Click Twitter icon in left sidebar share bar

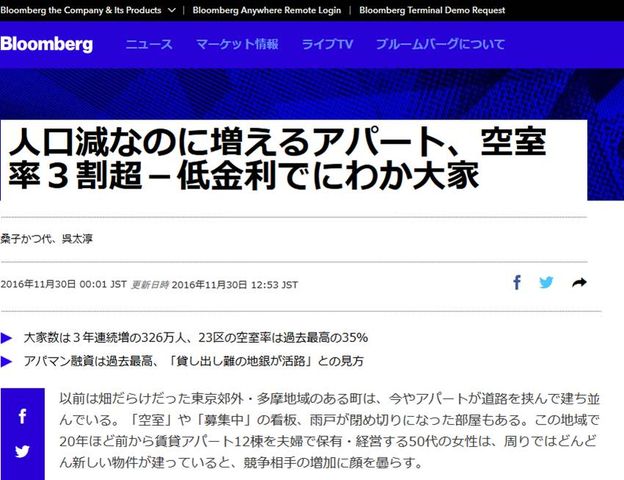click(x=22, y=451)
